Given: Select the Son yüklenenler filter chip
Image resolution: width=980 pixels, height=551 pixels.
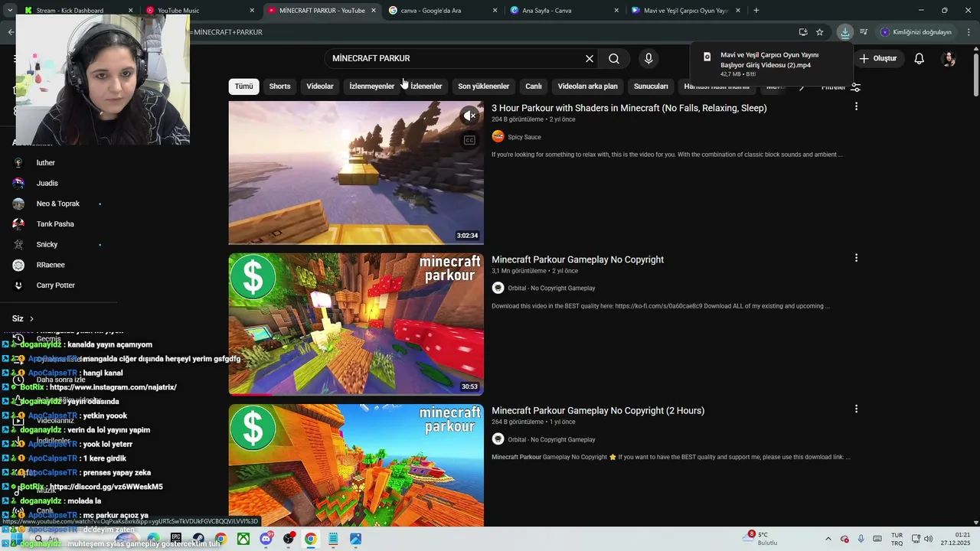Looking at the screenshot, I should pos(483,86).
